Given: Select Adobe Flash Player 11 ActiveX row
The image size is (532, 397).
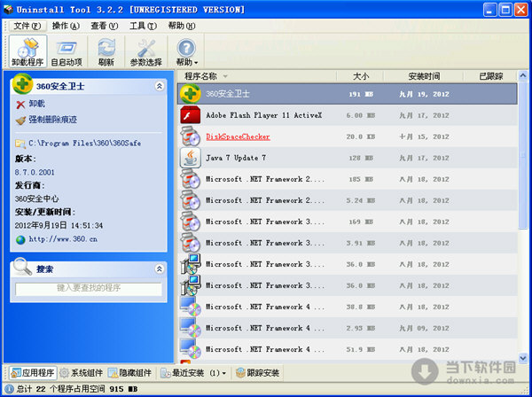Looking at the screenshot, I should [x=348, y=115].
